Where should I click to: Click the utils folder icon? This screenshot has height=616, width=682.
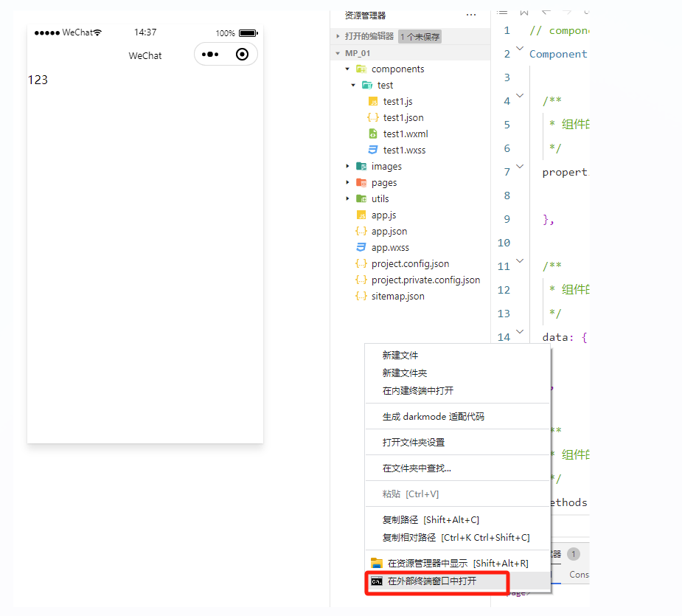tap(361, 198)
